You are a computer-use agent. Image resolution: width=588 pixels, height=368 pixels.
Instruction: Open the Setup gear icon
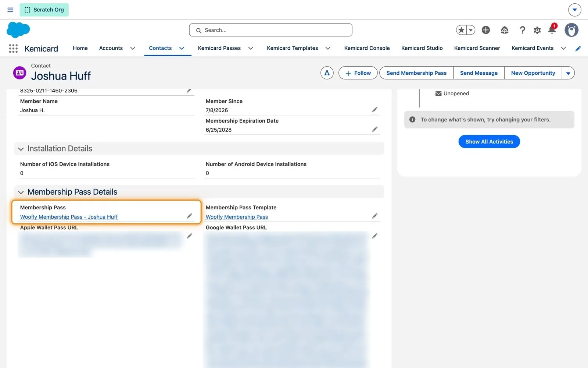pos(537,30)
